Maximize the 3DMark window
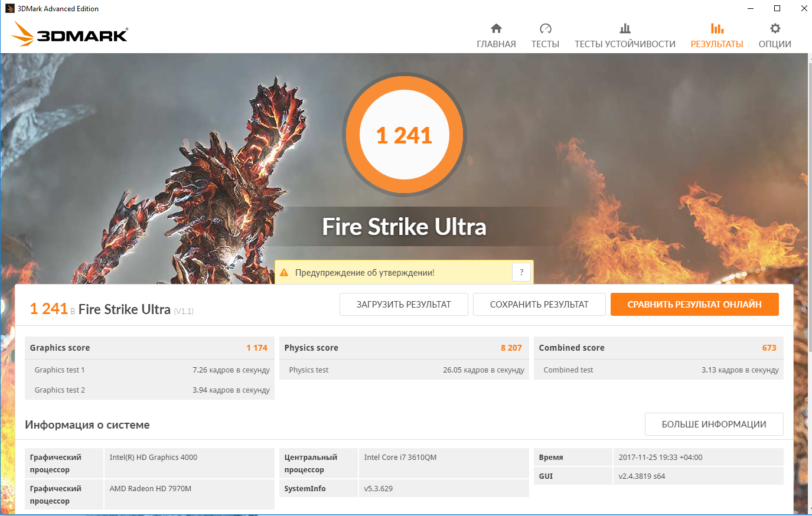 pos(777,8)
